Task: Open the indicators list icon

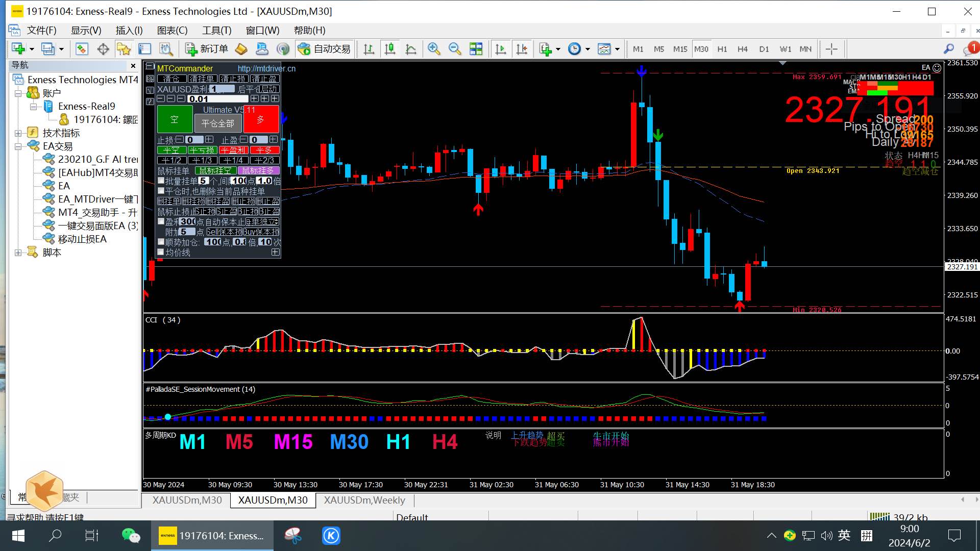Action: [x=546, y=49]
